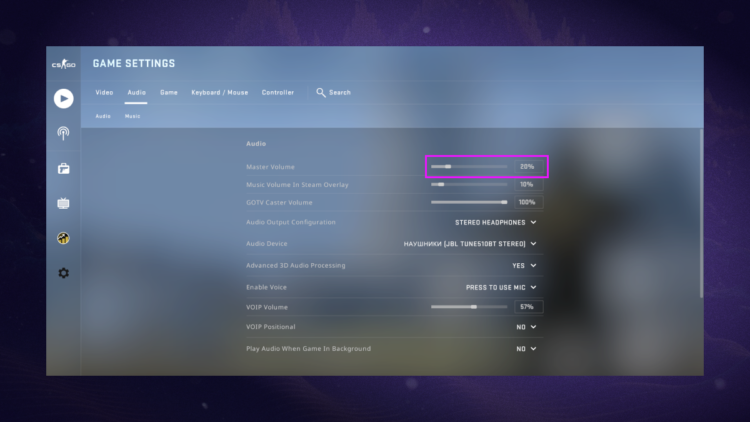Open the Audio Device dropdown
Image resolution: width=750 pixels, height=422 pixels.
pos(470,244)
